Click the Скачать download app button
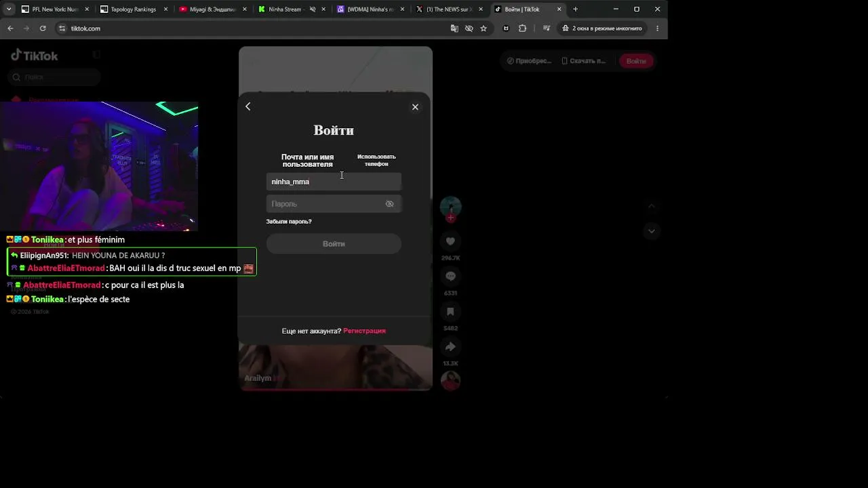The height and width of the screenshot is (488, 868). (583, 61)
